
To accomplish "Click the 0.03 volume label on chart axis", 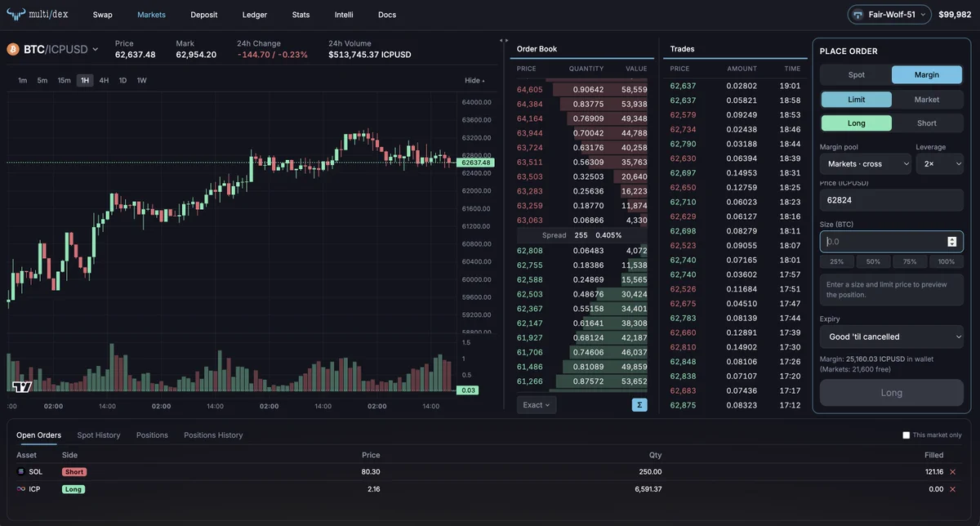I will [469, 390].
